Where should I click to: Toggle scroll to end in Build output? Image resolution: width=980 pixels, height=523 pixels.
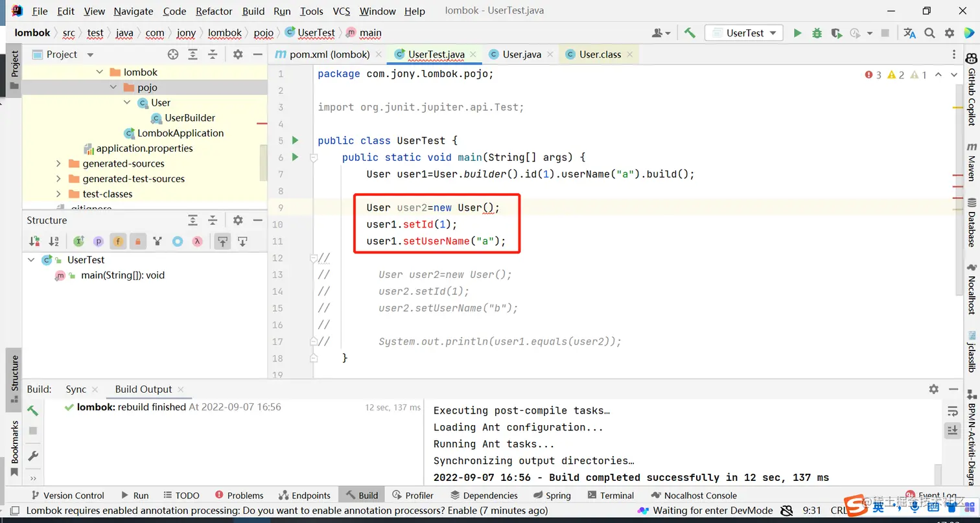(952, 430)
